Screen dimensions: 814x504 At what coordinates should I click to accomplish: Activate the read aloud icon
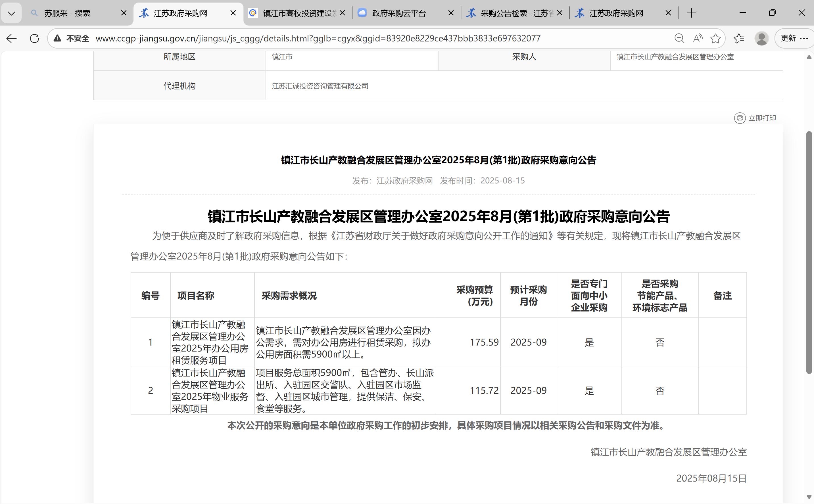click(697, 39)
